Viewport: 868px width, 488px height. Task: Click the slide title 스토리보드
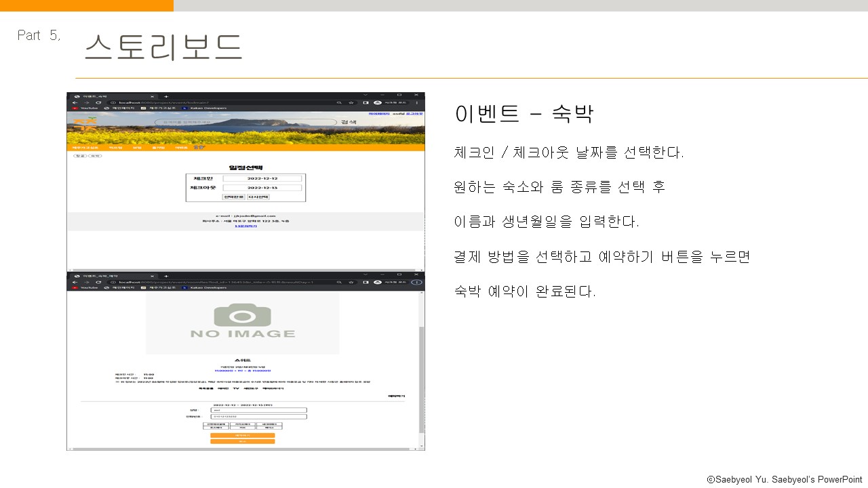click(163, 47)
